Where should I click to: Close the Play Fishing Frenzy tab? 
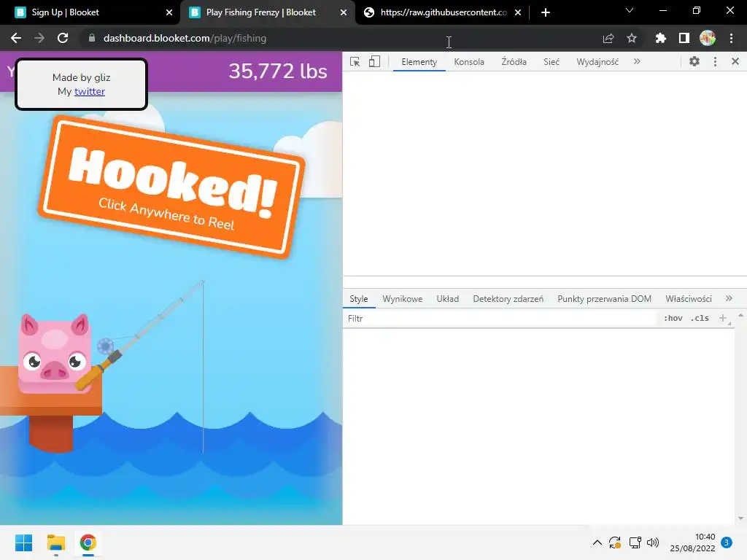344,12
